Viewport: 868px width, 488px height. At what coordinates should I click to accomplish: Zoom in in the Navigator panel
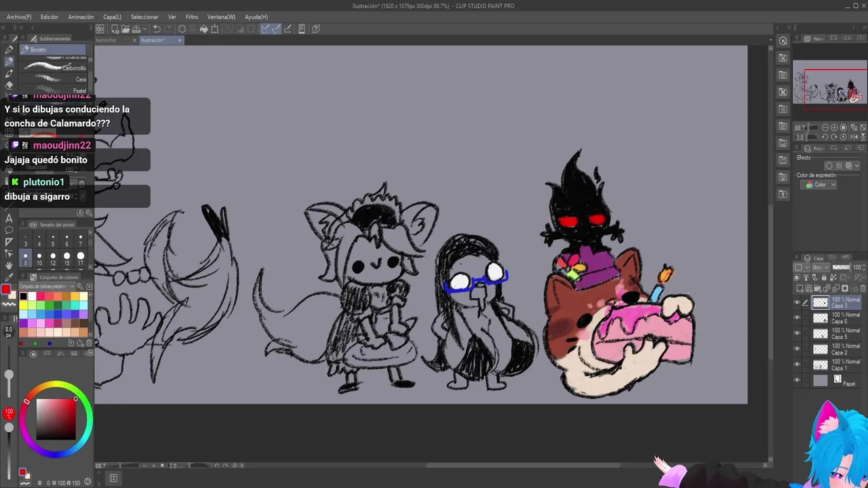pos(833,127)
